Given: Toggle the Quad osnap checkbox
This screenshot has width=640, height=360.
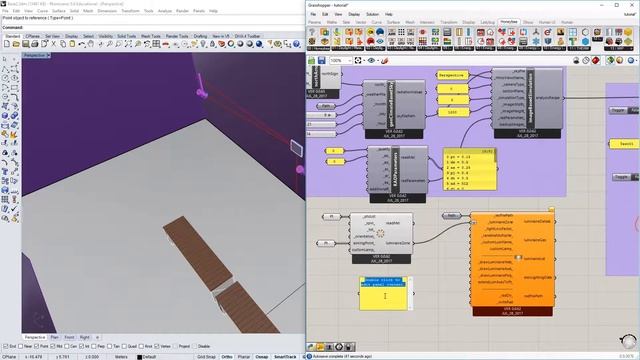Looking at the screenshot, I should click(x=124, y=346).
